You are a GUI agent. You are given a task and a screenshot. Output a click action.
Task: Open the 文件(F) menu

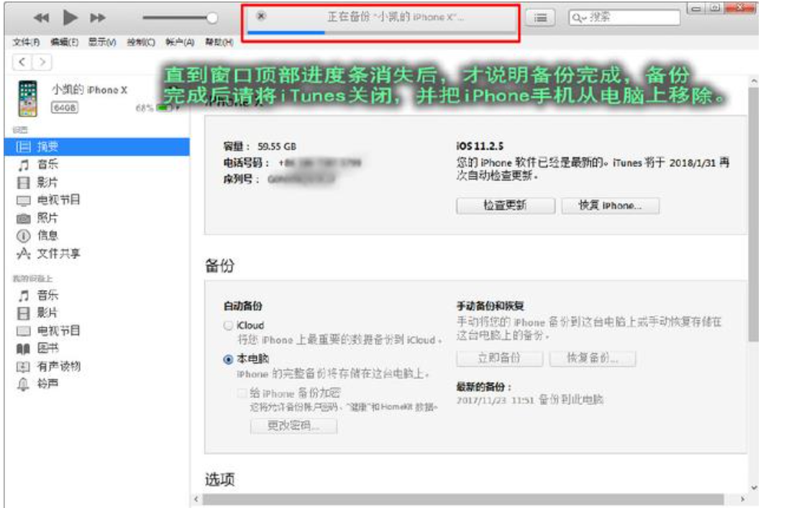[26, 42]
